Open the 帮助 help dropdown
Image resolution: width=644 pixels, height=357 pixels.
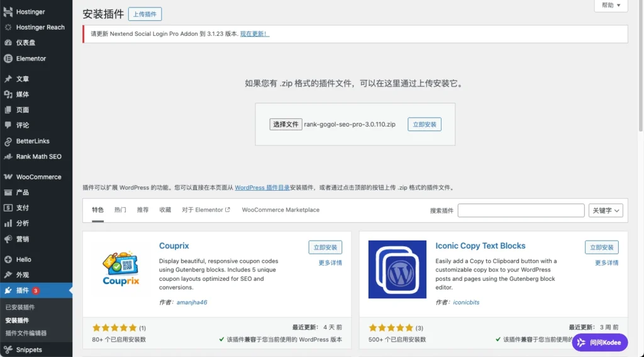[611, 5]
